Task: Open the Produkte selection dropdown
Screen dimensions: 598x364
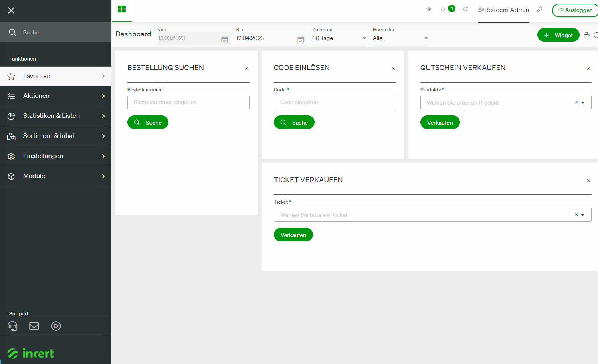Action: coord(506,103)
